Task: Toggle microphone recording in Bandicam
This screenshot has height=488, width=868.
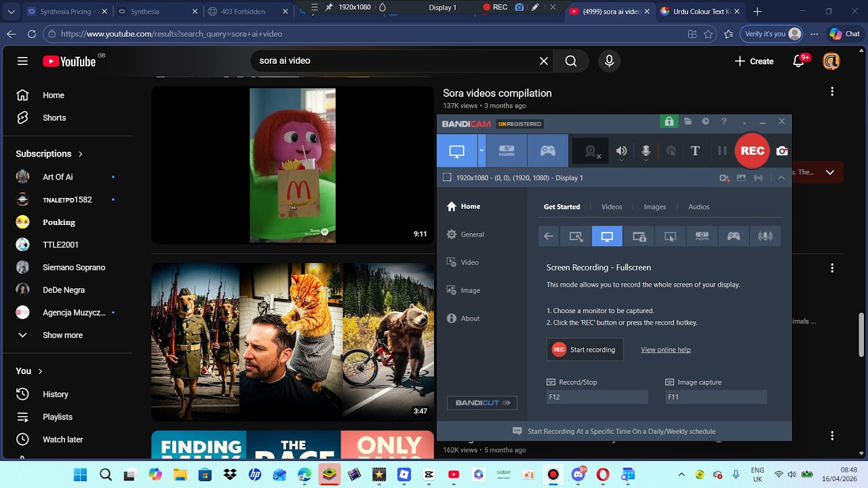Action: click(646, 151)
